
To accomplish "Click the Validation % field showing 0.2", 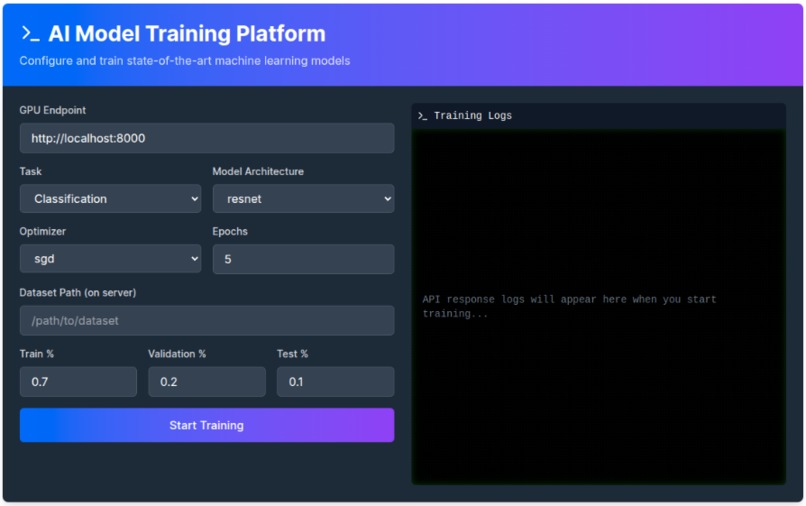I will click(207, 382).
